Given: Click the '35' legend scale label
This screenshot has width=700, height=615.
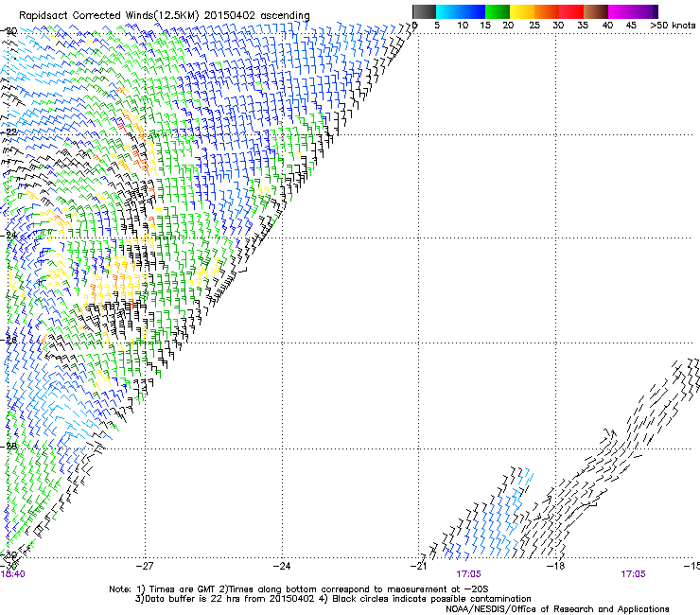Looking at the screenshot, I should [583, 25].
